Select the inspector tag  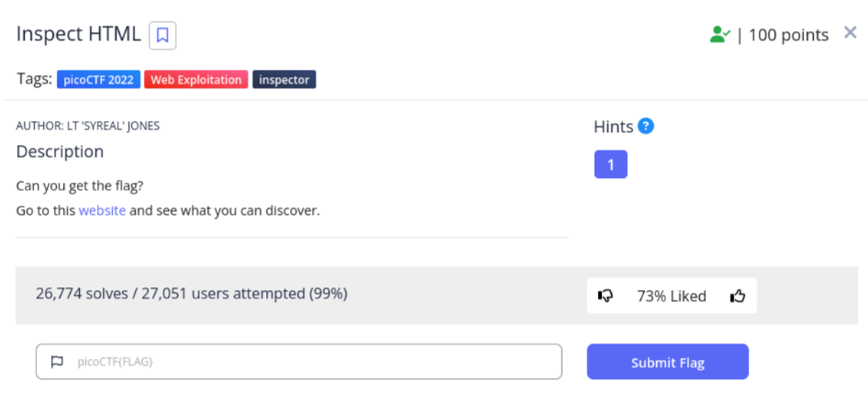284,80
